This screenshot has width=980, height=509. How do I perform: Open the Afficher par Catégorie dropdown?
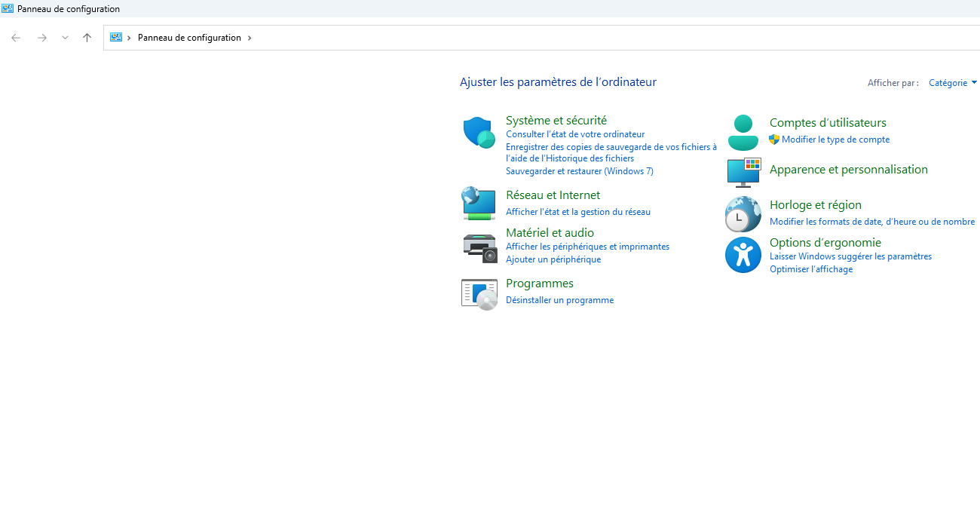pyautogui.click(x=952, y=83)
